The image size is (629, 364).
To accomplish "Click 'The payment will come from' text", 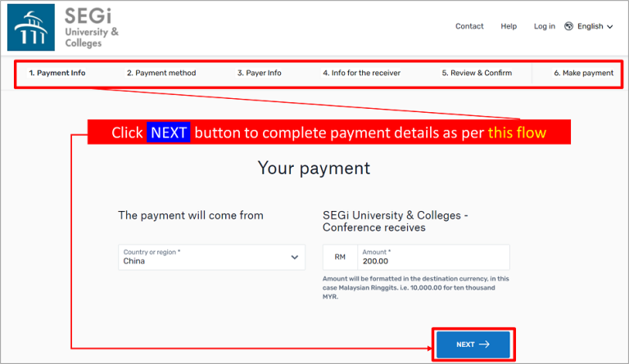I will coord(191,215).
